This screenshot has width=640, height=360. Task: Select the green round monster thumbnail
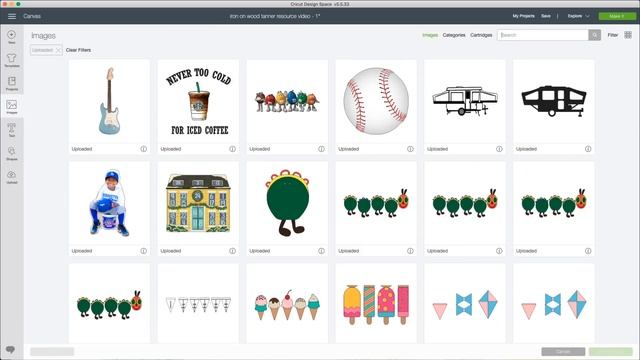click(287, 203)
